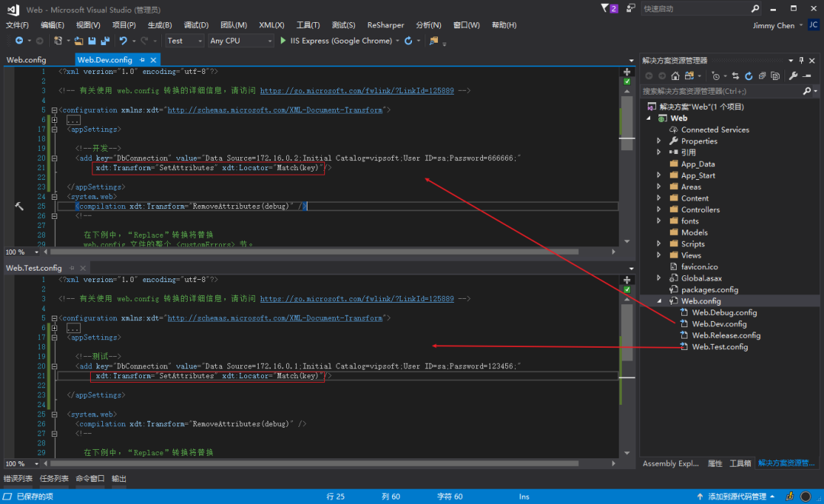Click the Collapse All icon in Solution Explorer
Screen dimensions: 824x504
pyautogui.click(x=762, y=76)
